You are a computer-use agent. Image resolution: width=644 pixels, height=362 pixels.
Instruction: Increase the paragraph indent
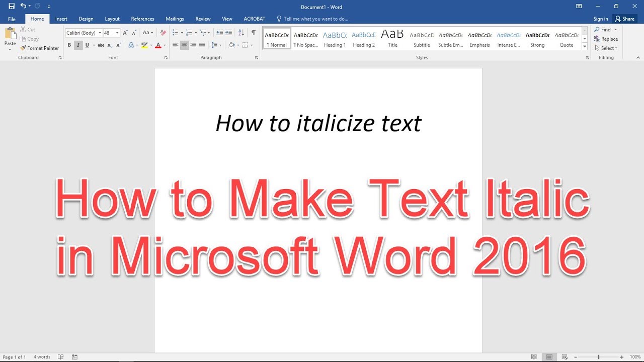(x=229, y=33)
